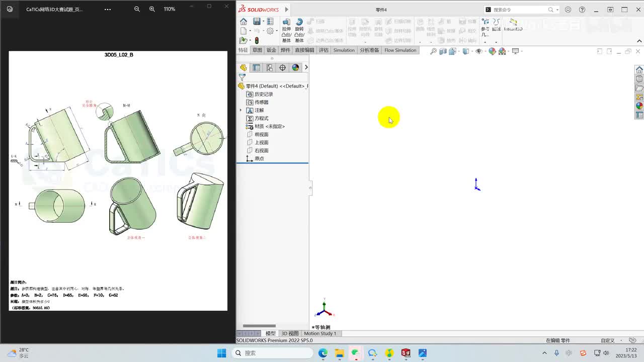The width and height of the screenshot is (644, 362).
Task: Switch to ConfigurationManager tab icon
Action: pos(270,67)
